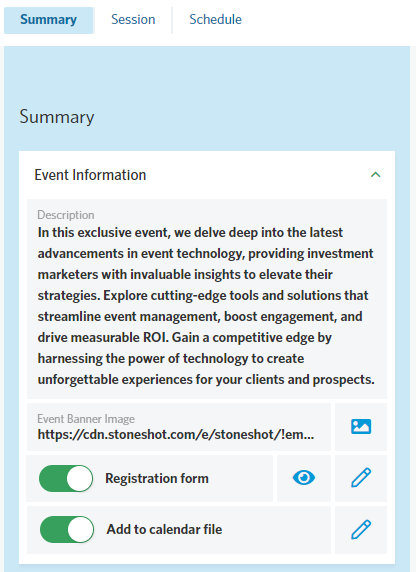Click into the Description text area
The image size is (416, 572).
[x=207, y=299]
